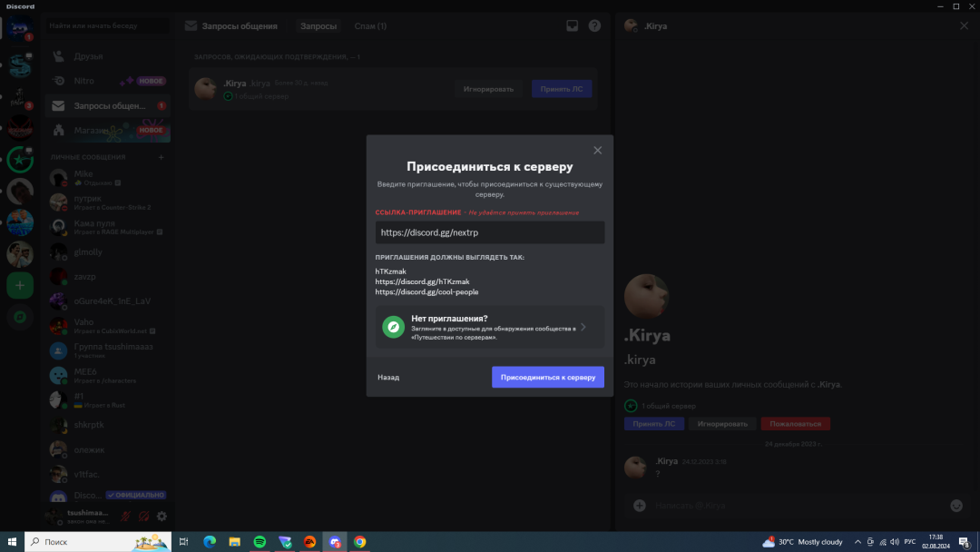
Task: Open direct message with Vaho
Action: 107,326
